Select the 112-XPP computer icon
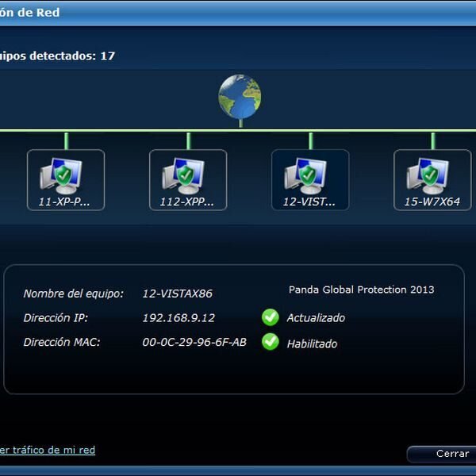476x476 pixels. (x=187, y=175)
